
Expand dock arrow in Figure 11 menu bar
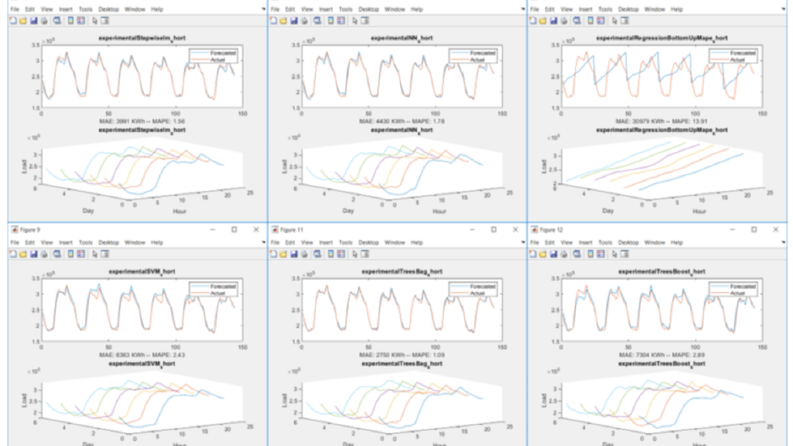click(523, 242)
